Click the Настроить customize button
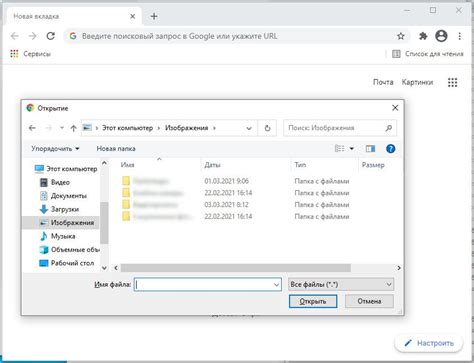474x363 pixels. coord(429,343)
